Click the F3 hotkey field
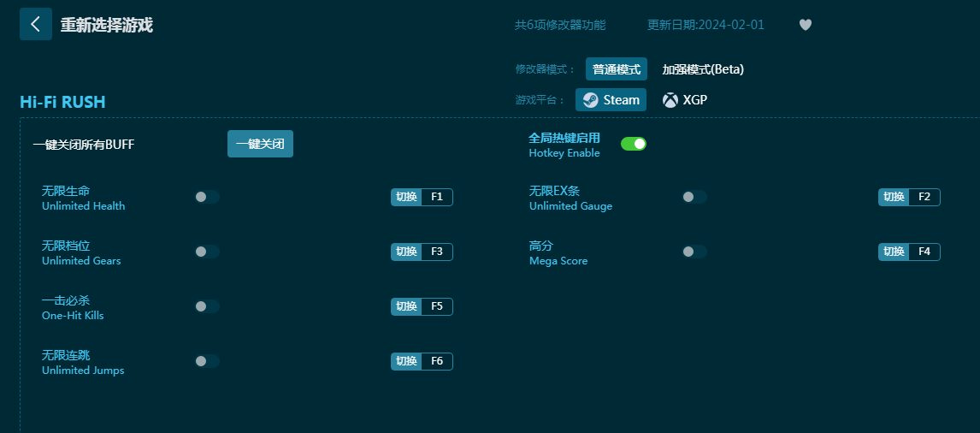This screenshot has height=433, width=980. 437,252
